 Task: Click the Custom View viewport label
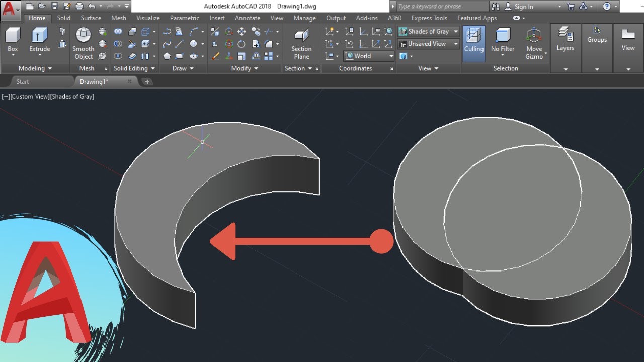pos(30,96)
